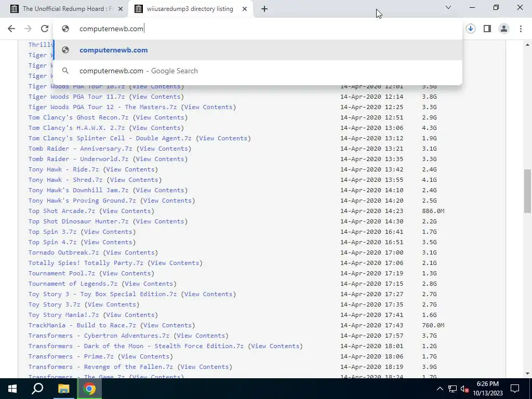The height and width of the screenshot is (399, 532).
Task: Open the taskbar clock showing 6:26 PM
Action: [x=488, y=389]
